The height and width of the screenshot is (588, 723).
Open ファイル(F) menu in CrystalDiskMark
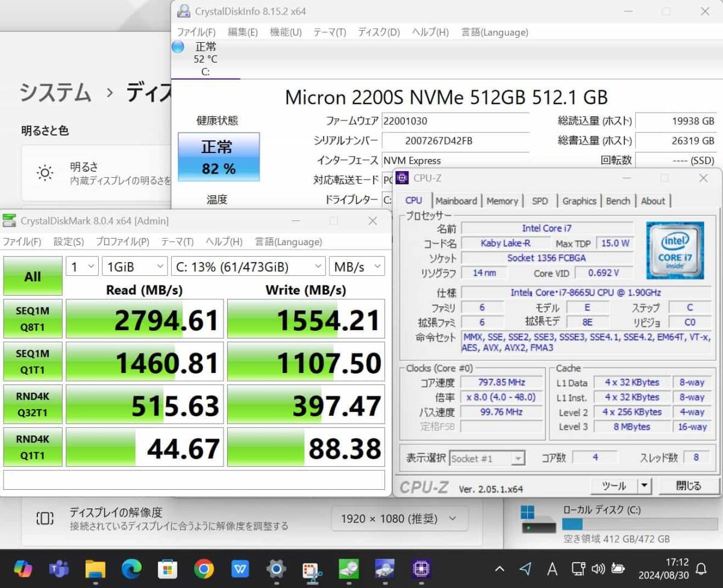tap(22, 242)
